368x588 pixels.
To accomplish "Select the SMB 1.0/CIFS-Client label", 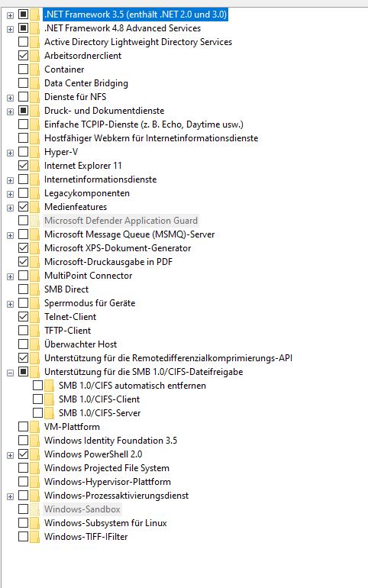I will coord(99,399).
